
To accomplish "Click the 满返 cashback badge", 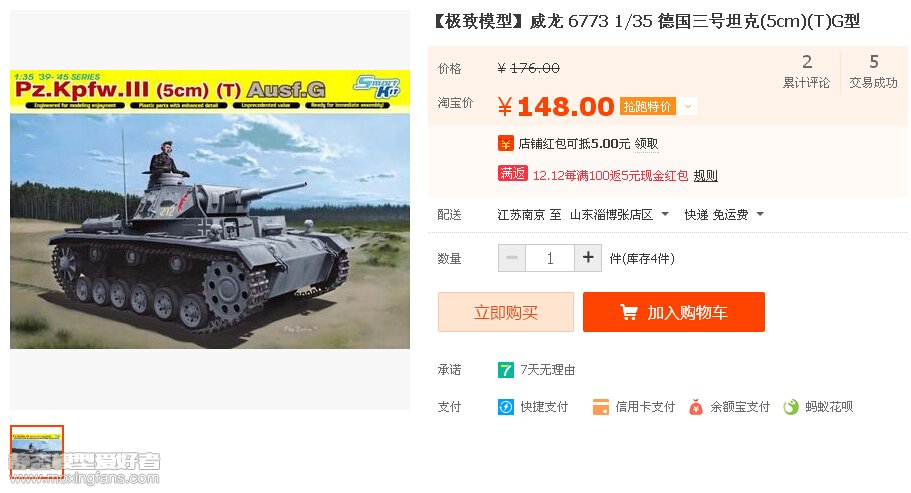I will click(x=512, y=174).
